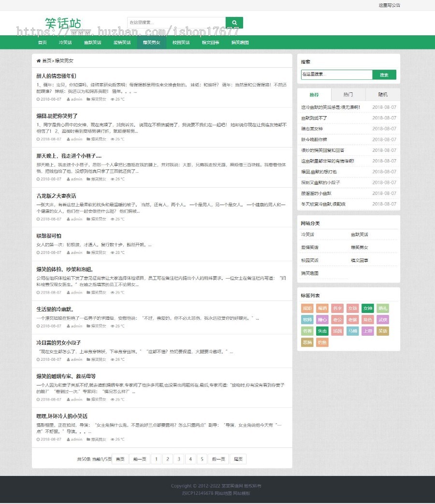Open recommended post 很妙的搞笑回复和回答
Image resolution: width=435 pixels, height=504 pixels.
tap(322, 150)
